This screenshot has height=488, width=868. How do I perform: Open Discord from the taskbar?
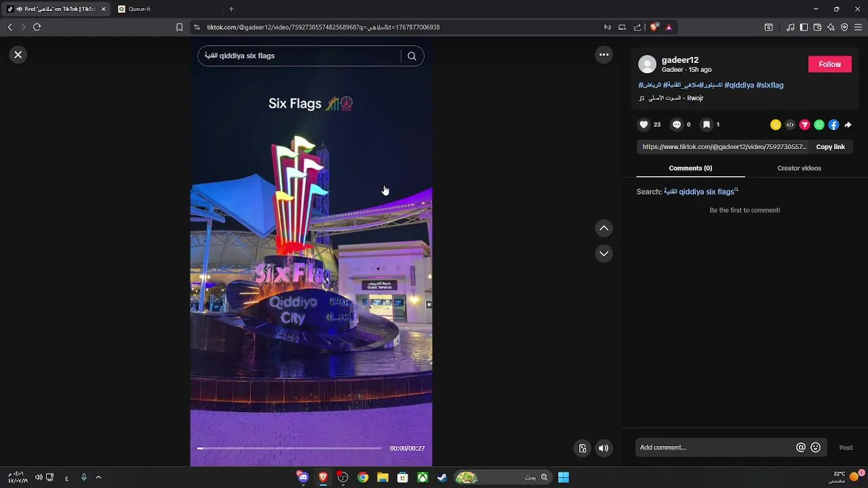[302, 477]
